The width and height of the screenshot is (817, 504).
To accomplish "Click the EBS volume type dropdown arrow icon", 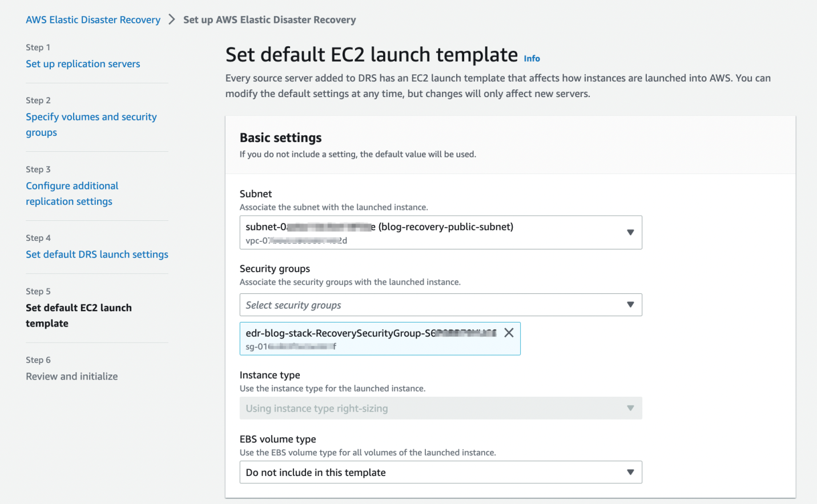I will click(x=630, y=472).
